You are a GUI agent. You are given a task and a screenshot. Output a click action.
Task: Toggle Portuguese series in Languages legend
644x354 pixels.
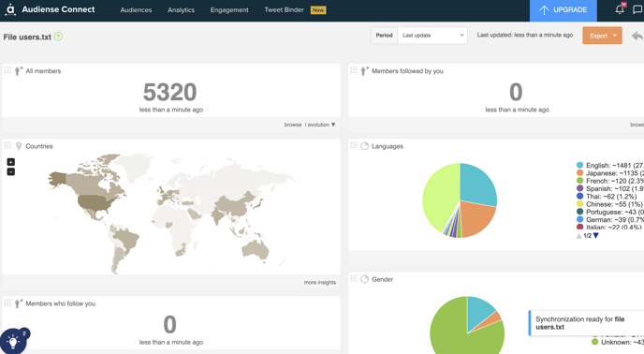click(x=609, y=213)
